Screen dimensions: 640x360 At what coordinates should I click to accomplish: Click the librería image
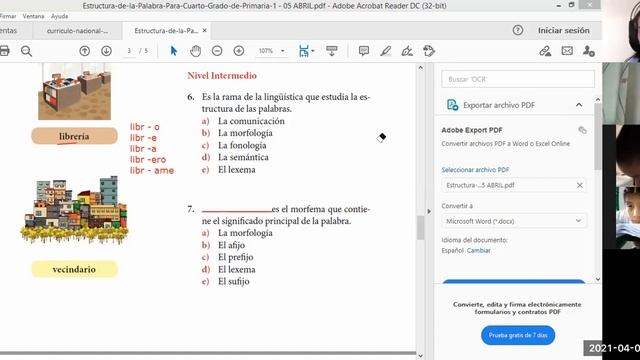click(x=74, y=91)
